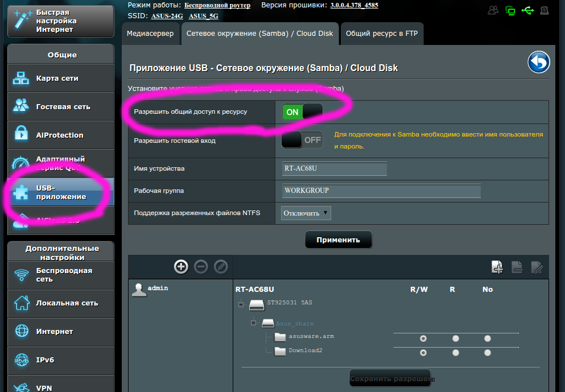Image resolution: width=565 pixels, height=392 pixels.
Task: Click the back arrow circle icon
Action: [538, 63]
